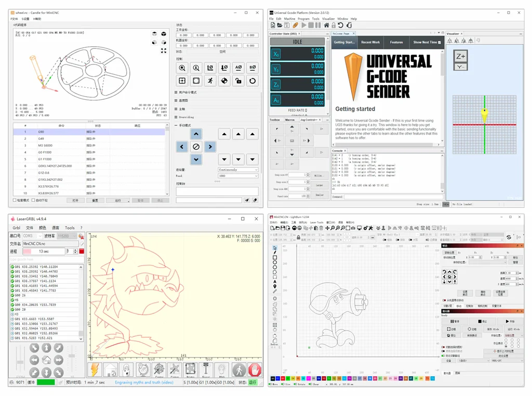
Task: Click the running-man icon in Candle's control panel
Action: [210, 81]
